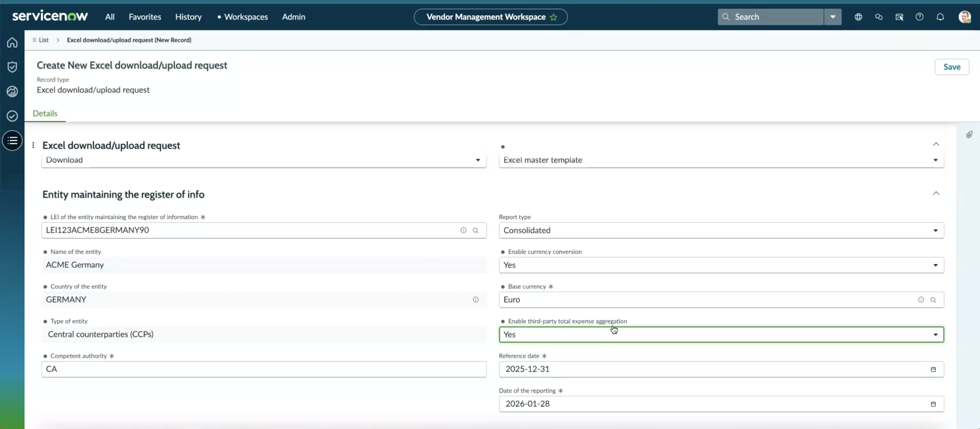Collapse the Entity maintaining the register section

click(936, 193)
